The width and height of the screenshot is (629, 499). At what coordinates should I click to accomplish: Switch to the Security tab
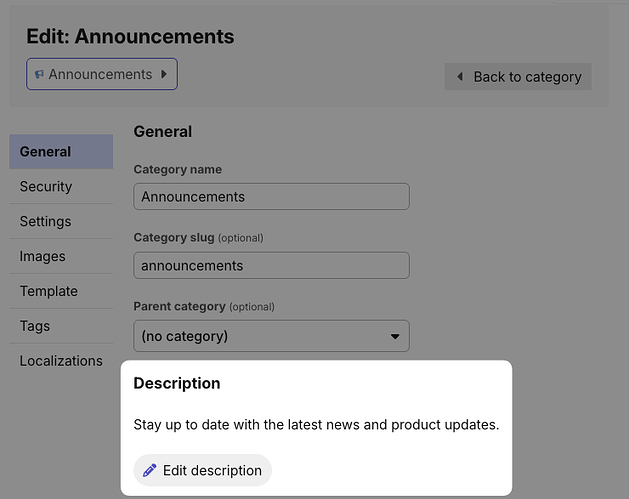(x=61, y=187)
